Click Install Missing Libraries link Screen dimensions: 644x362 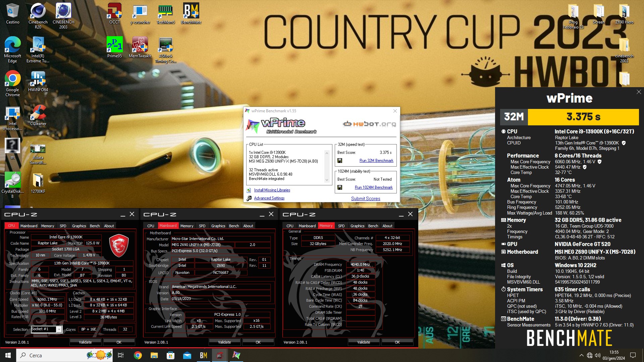pyautogui.click(x=272, y=190)
